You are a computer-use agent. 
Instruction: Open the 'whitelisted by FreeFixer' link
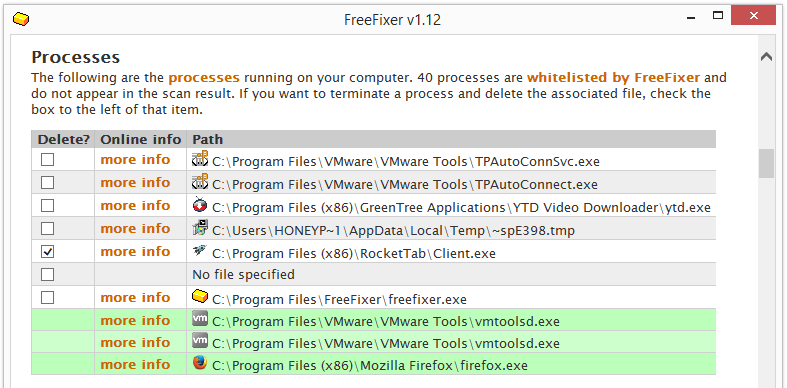(x=613, y=78)
